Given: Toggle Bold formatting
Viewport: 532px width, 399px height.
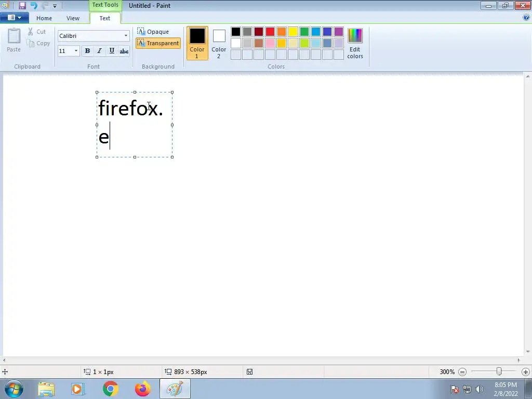Looking at the screenshot, I should 87,51.
